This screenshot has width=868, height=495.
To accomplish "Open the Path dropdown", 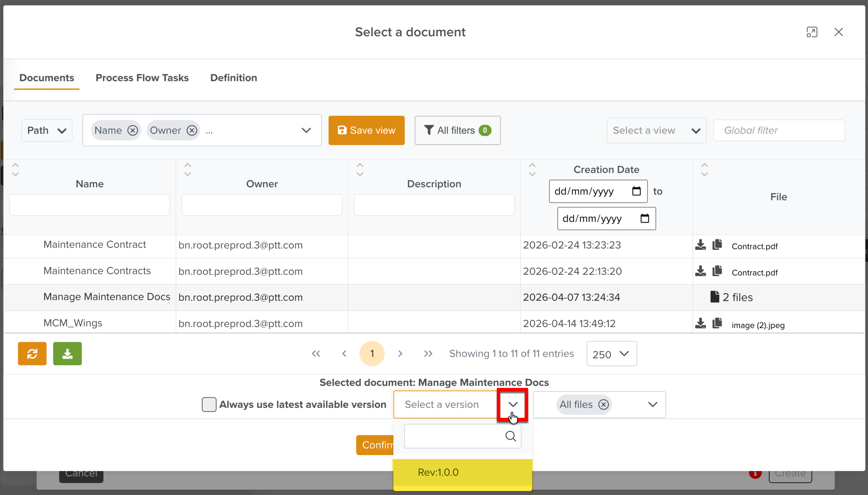I will point(47,131).
